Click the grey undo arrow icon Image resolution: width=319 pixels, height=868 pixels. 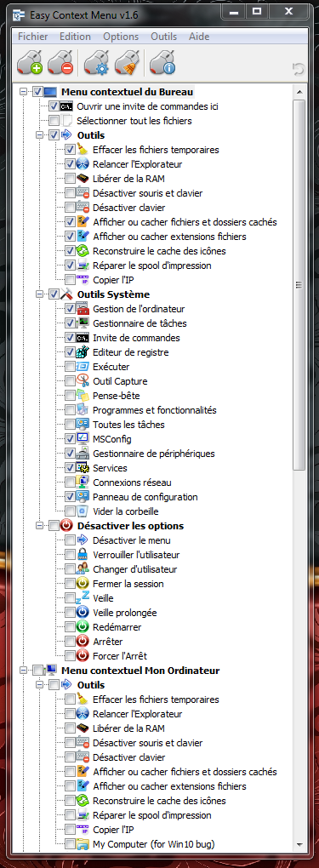coord(299,69)
